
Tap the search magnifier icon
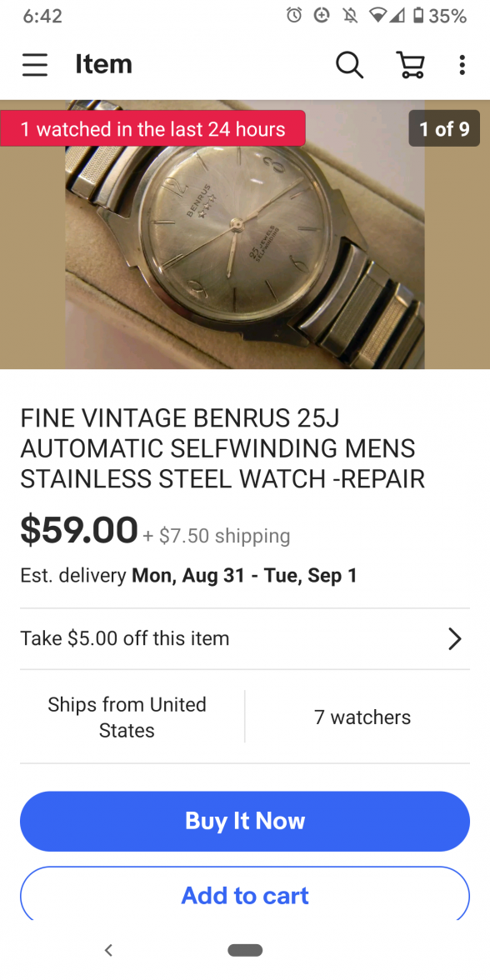[349, 64]
